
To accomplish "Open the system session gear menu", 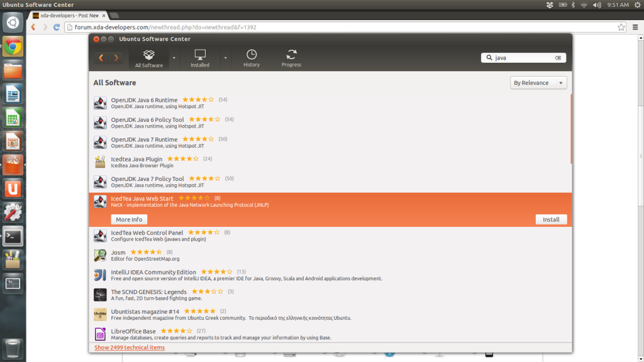I will point(638,5).
